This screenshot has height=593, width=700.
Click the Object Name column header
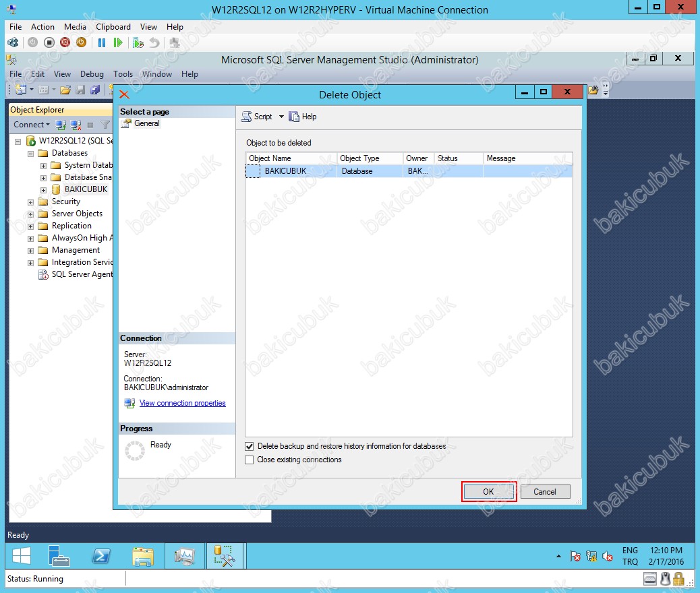[x=291, y=158]
